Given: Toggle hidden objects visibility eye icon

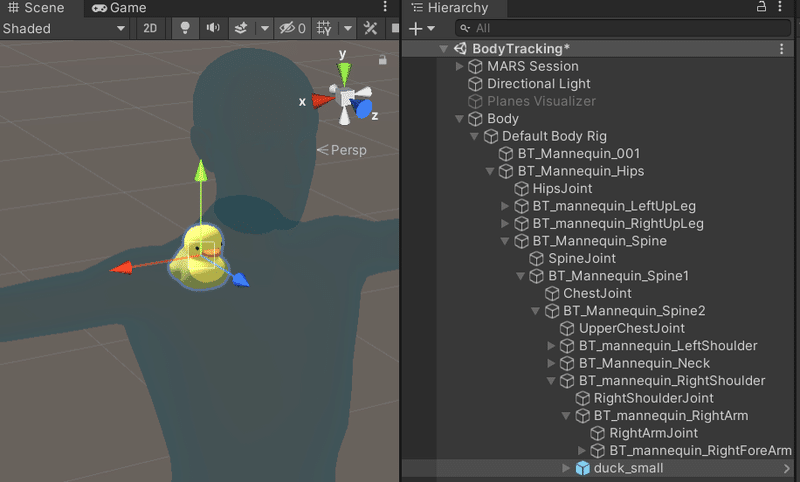Looking at the screenshot, I should (292, 29).
